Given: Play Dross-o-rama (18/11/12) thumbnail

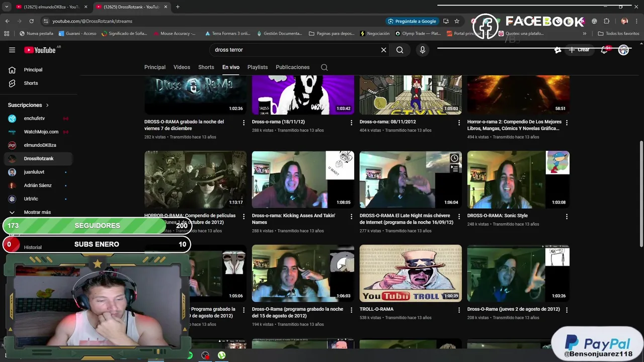Looking at the screenshot, I should pyautogui.click(x=303, y=95).
